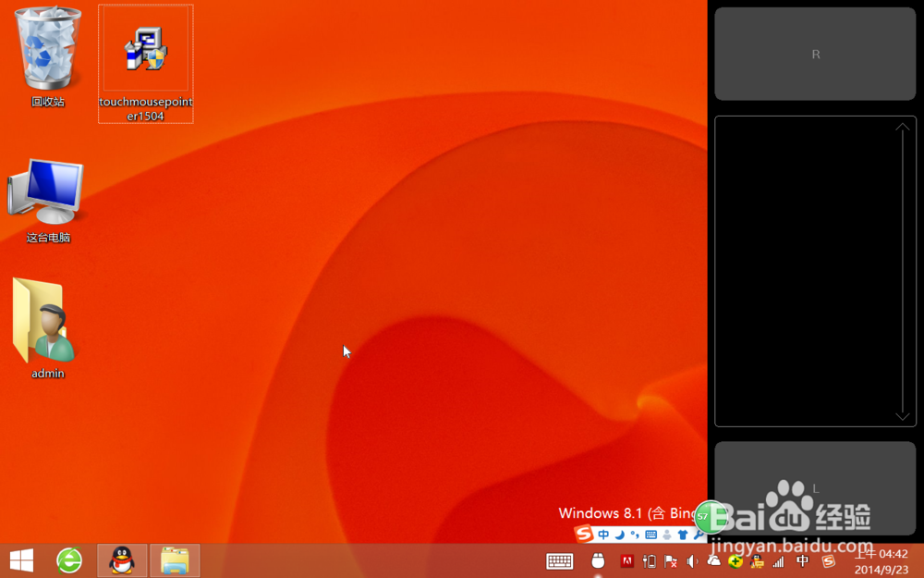The image size is (924, 578).
Task: Click the 中 input language indicator in tray
Action: (802, 561)
